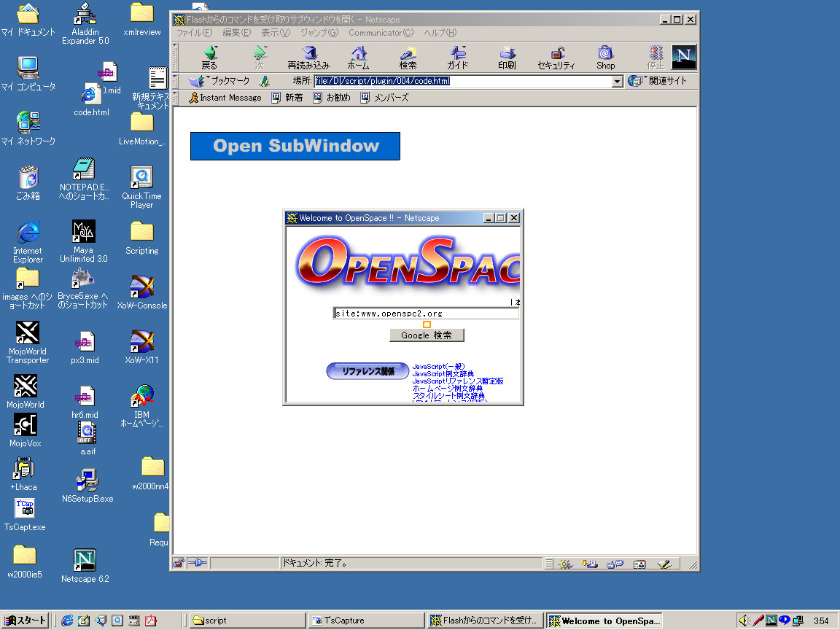Select the XoW-Console desktop icon

tap(142, 292)
